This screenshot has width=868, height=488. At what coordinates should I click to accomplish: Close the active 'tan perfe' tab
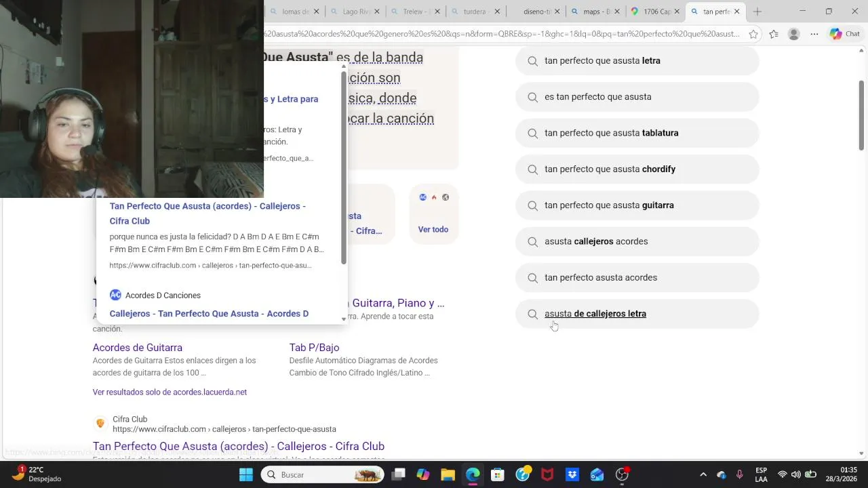[736, 12]
